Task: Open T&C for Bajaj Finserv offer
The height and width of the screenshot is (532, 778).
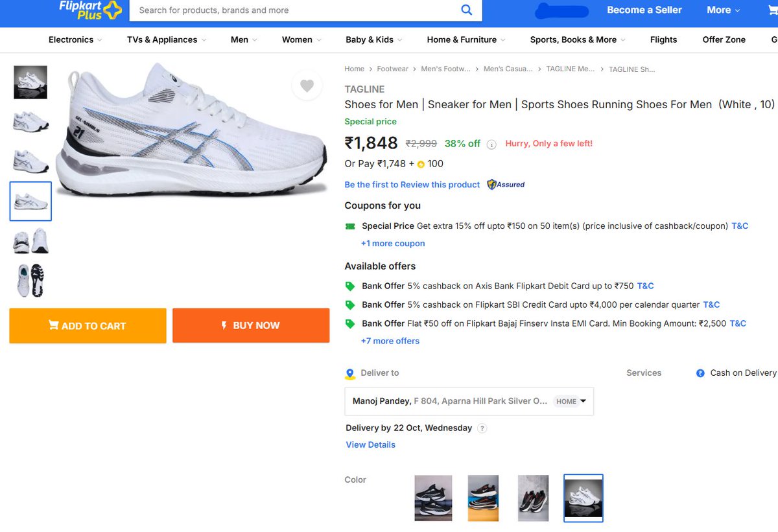Action: [738, 323]
